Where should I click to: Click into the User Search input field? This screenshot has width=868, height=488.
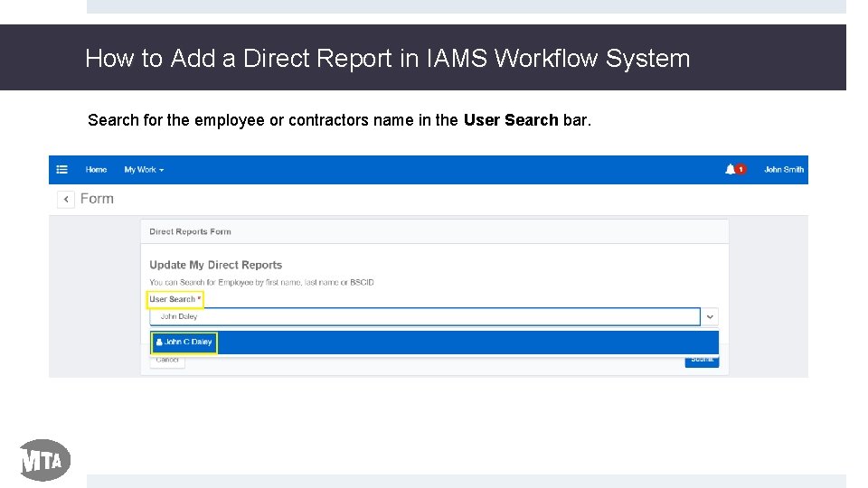[x=425, y=316]
